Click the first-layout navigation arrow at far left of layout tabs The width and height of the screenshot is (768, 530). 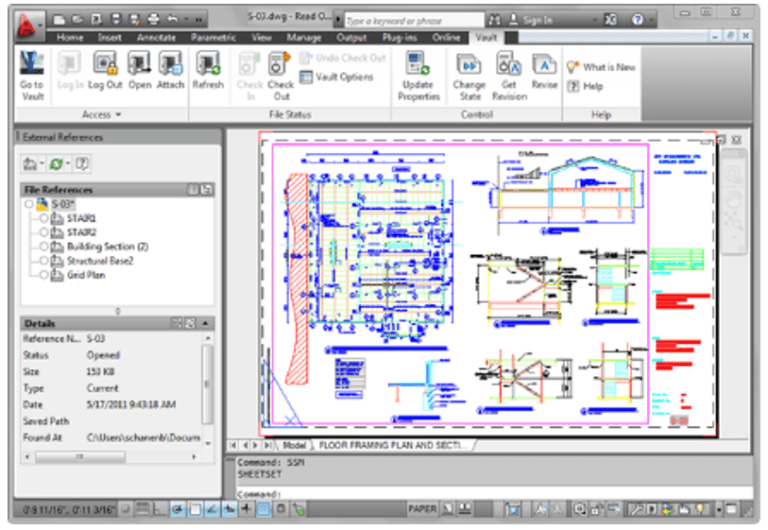[234, 445]
